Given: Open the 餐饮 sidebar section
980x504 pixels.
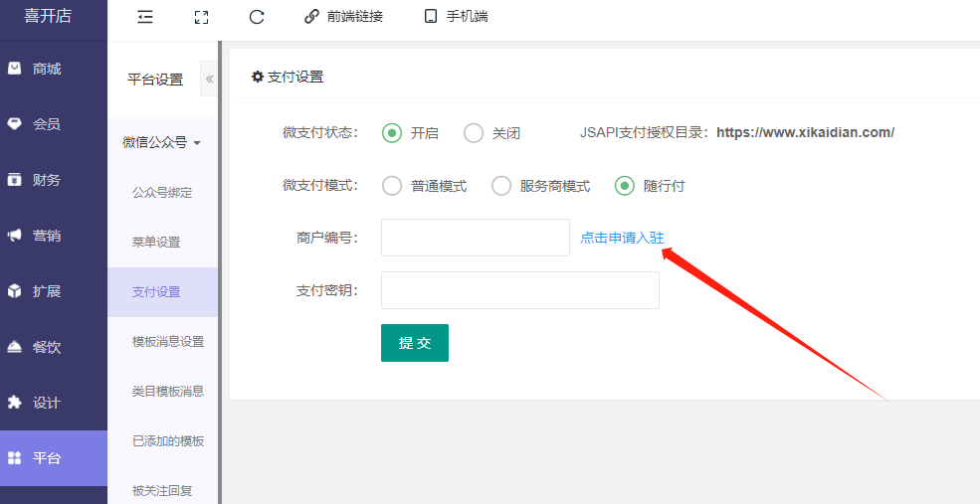Looking at the screenshot, I should (x=54, y=347).
